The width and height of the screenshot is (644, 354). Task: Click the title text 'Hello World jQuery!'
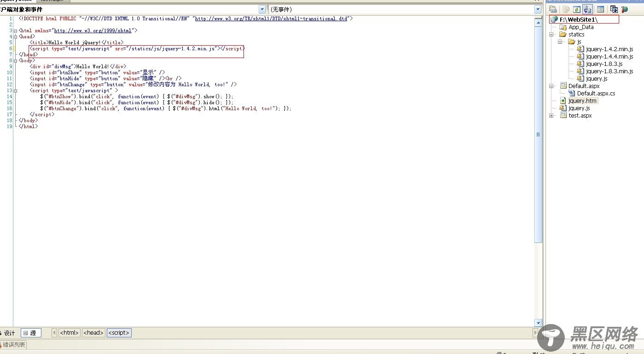[74, 42]
